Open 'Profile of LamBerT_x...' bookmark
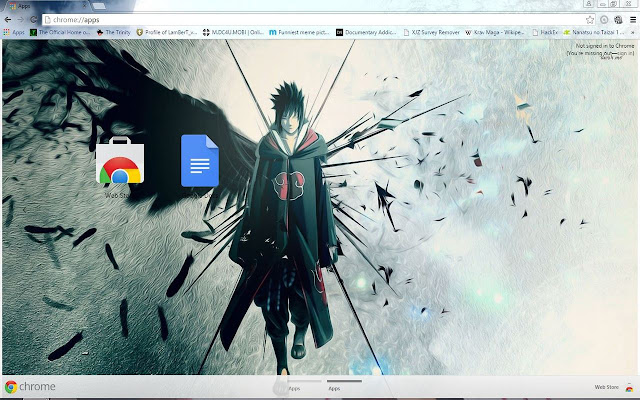 click(x=167, y=32)
